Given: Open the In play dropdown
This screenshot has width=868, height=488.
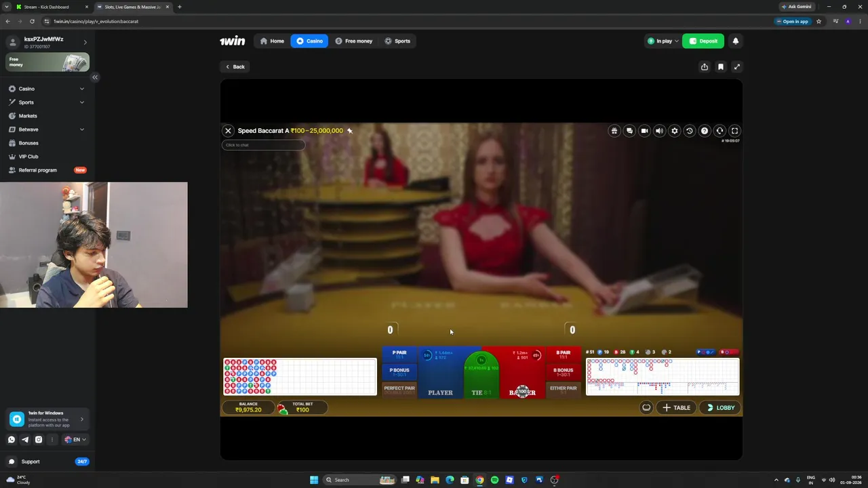Looking at the screenshot, I should 663,41.
